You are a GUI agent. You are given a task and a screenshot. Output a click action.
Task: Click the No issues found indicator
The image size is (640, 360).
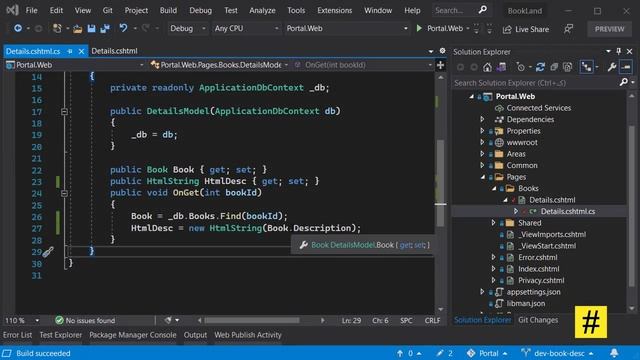pyautogui.click(x=85, y=320)
